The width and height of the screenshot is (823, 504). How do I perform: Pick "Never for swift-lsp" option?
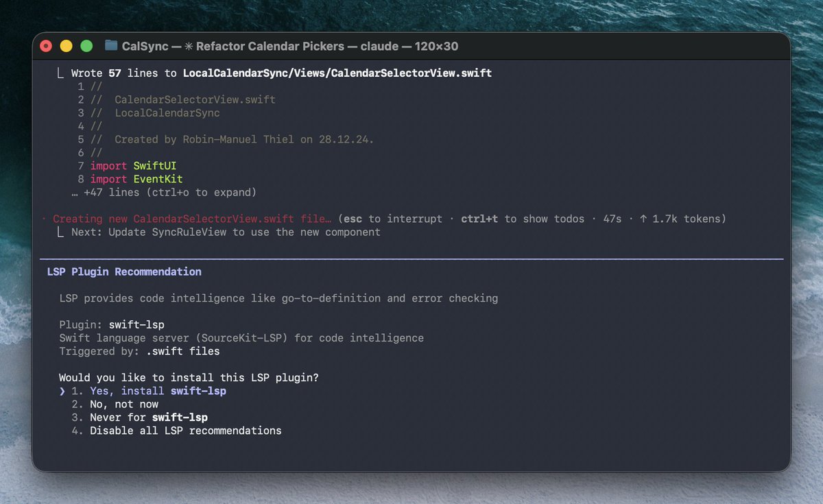click(x=139, y=418)
